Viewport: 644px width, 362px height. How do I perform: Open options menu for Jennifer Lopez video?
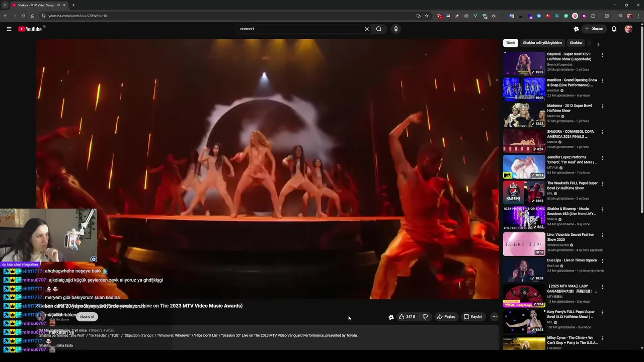[x=602, y=158]
